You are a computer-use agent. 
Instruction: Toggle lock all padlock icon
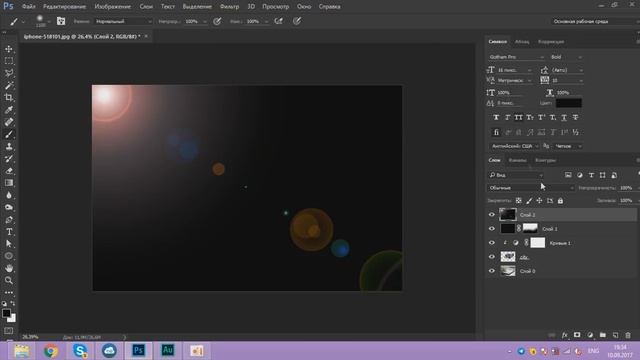click(x=560, y=200)
